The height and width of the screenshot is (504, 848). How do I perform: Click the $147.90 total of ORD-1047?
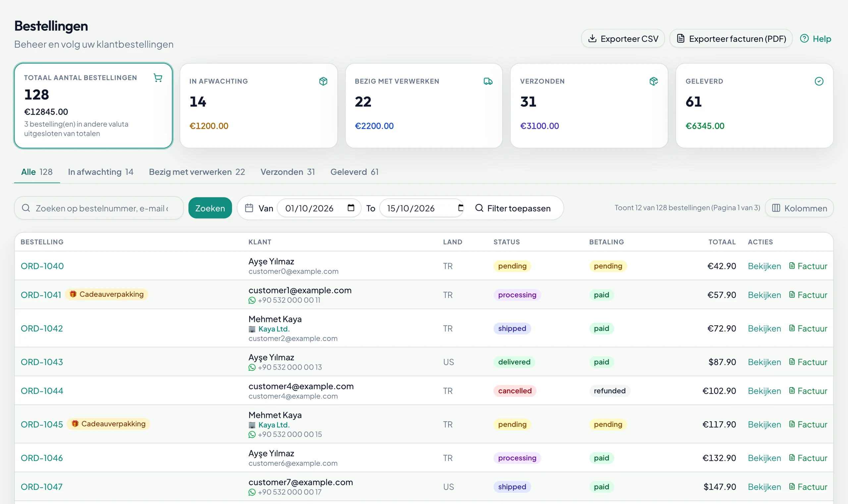click(719, 487)
